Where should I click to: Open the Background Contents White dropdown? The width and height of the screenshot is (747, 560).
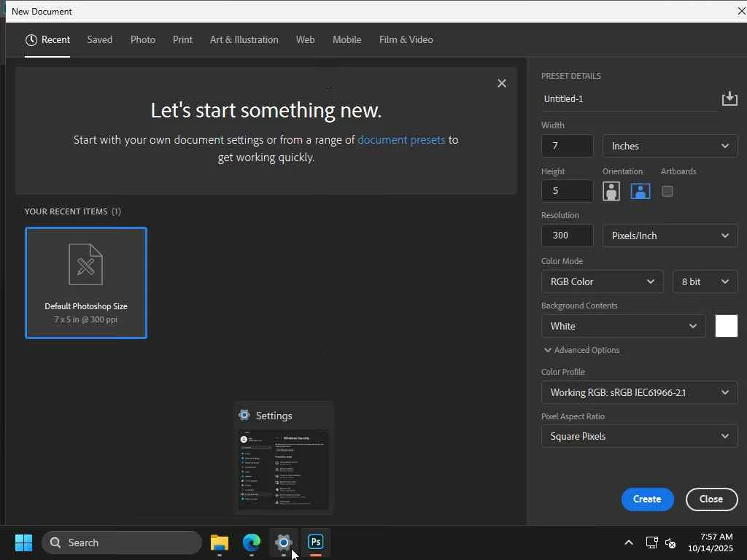point(623,326)
